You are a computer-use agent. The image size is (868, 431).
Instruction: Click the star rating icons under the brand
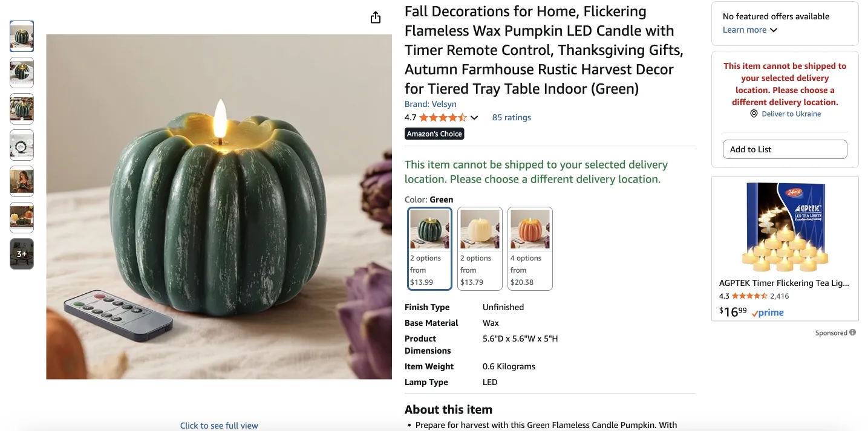(442, 118)
